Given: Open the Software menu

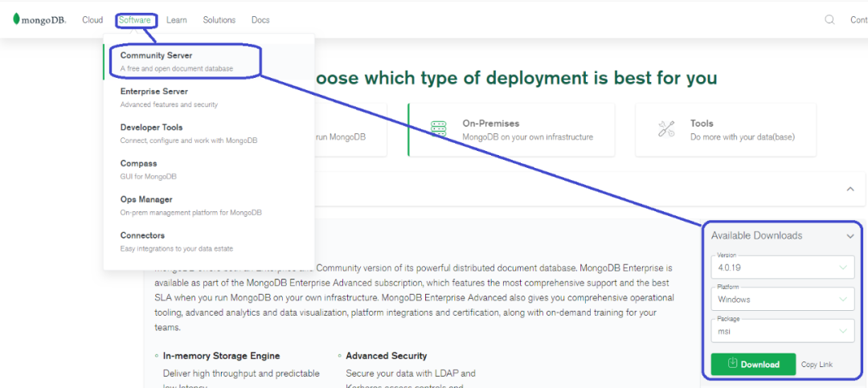Looking at the screenshot, I should [135, 20].
